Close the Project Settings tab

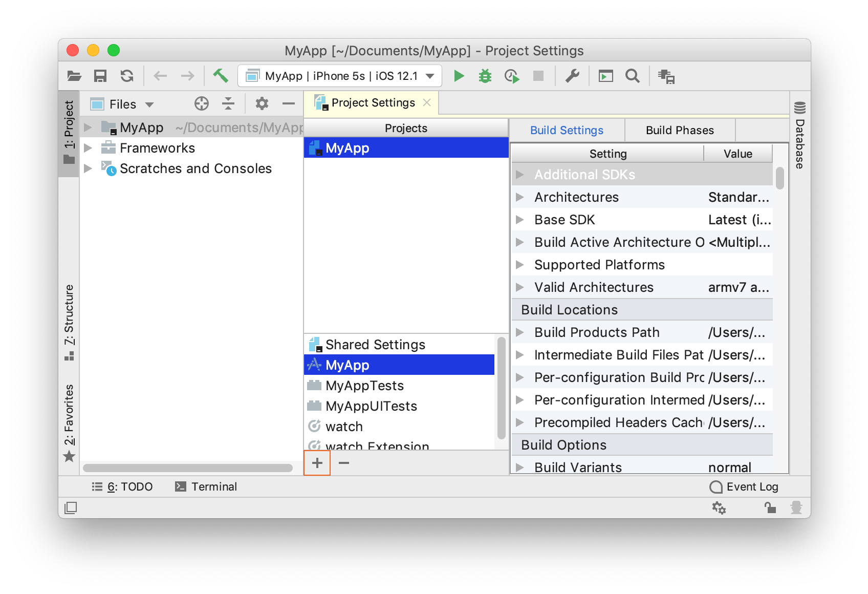pyautogui.click(x=427, y=103)
